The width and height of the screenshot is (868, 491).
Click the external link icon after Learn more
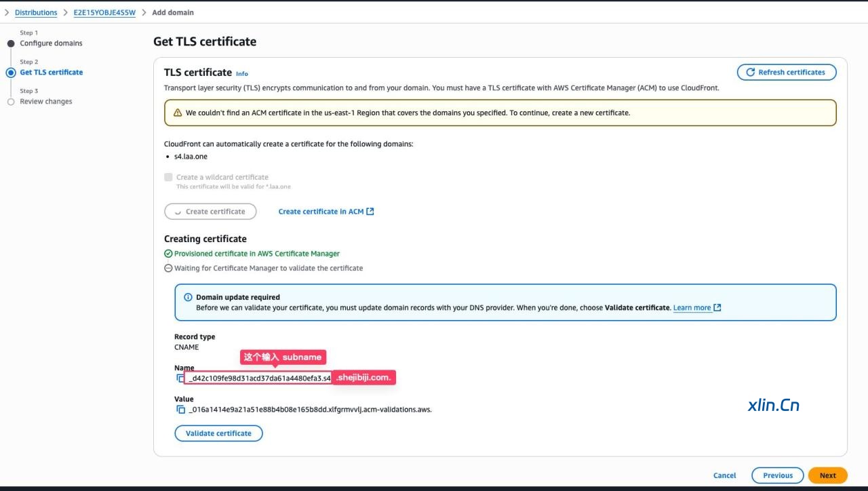pyautogui.click(x=717, y=308)
